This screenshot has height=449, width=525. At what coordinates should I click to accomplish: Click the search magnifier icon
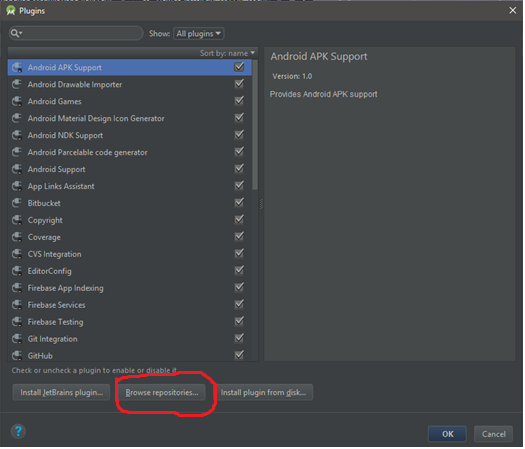[x=15, y=33]
